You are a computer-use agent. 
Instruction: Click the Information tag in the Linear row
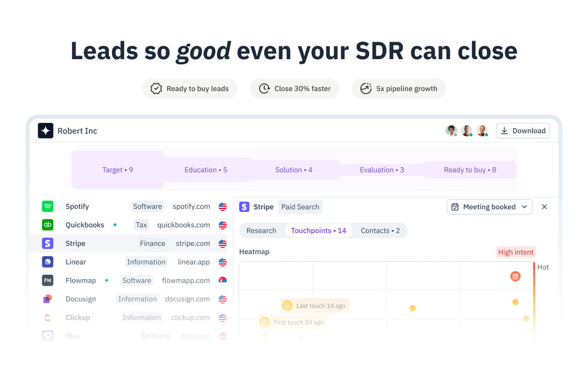146,261
